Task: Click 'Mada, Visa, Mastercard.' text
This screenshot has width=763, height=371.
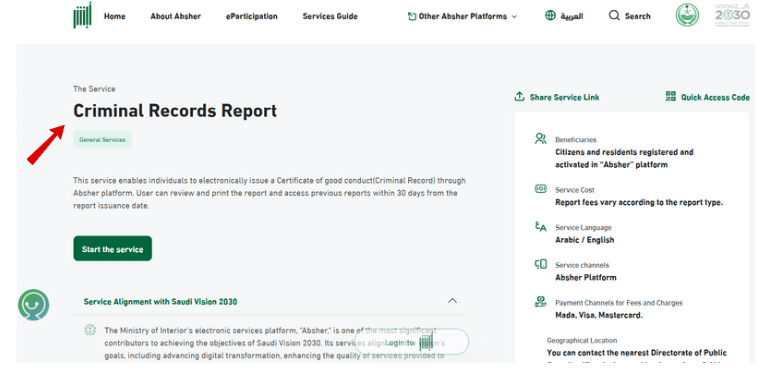Action: coord(599,315)
